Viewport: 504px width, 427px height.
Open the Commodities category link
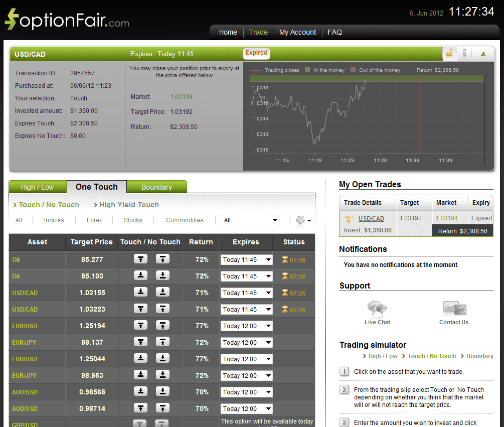[185, 220]
